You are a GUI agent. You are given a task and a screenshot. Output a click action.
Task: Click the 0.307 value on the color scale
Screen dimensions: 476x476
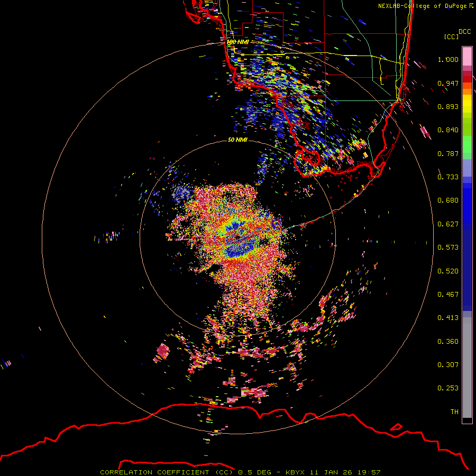point(448,365)
